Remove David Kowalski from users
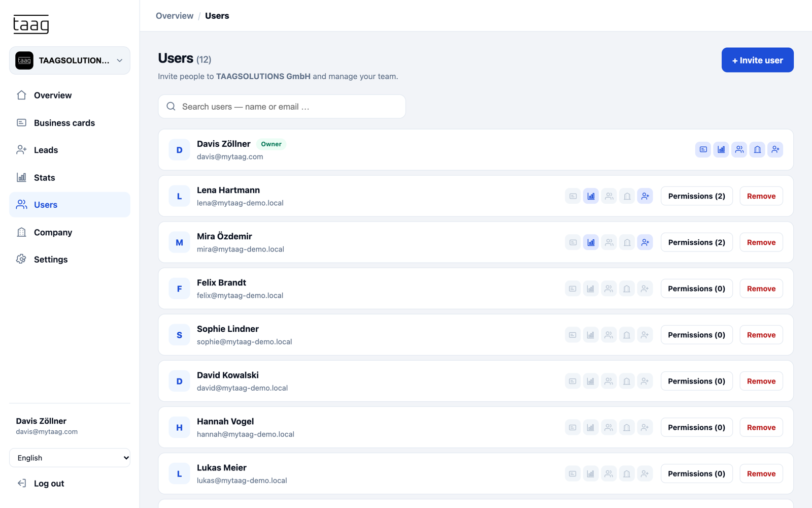The image size is (812, 508). [x=761, y=381]
